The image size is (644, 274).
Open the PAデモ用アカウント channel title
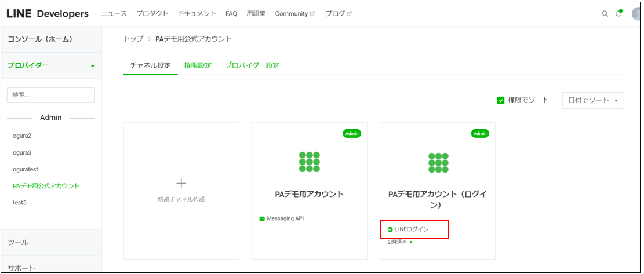coord(310,195)
